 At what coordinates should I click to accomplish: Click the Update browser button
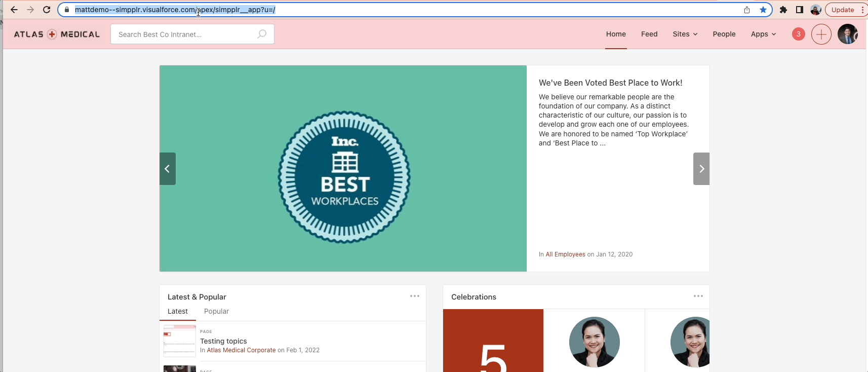843,10
